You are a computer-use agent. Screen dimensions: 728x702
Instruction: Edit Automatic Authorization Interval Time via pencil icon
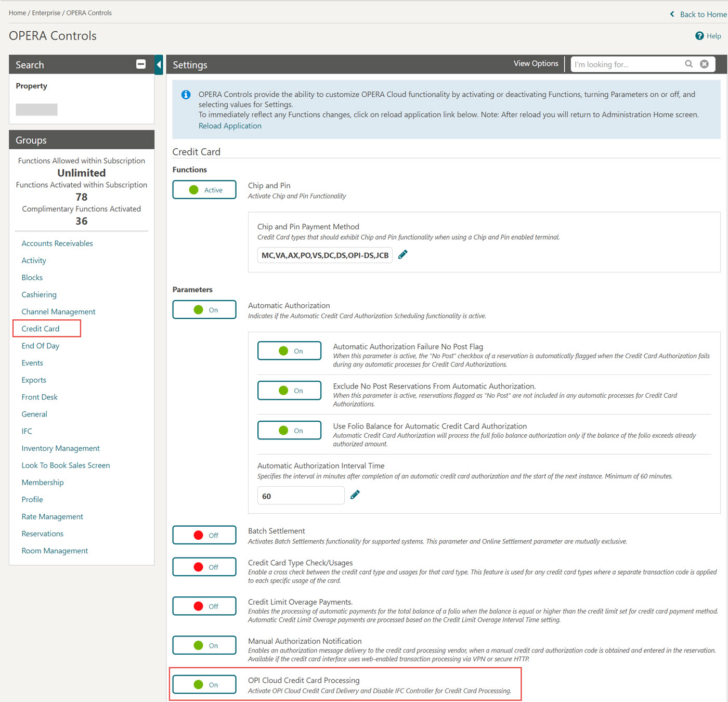tap(355, 495)
